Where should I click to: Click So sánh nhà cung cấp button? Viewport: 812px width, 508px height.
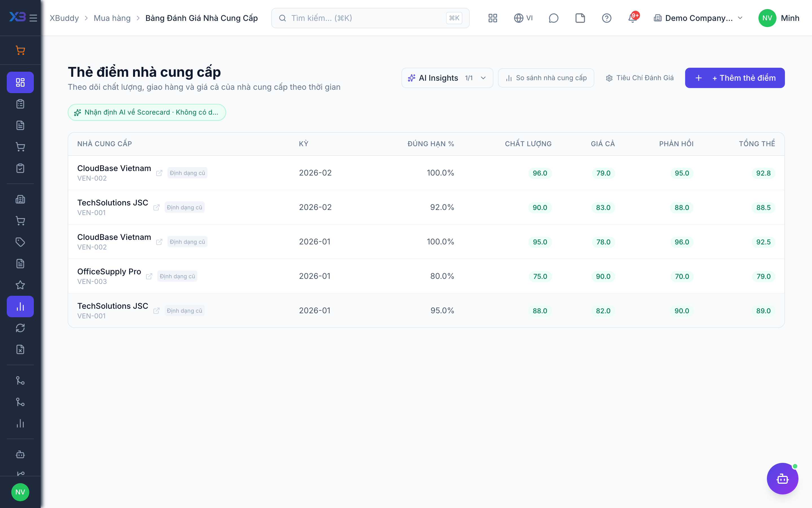coord(546,78)
